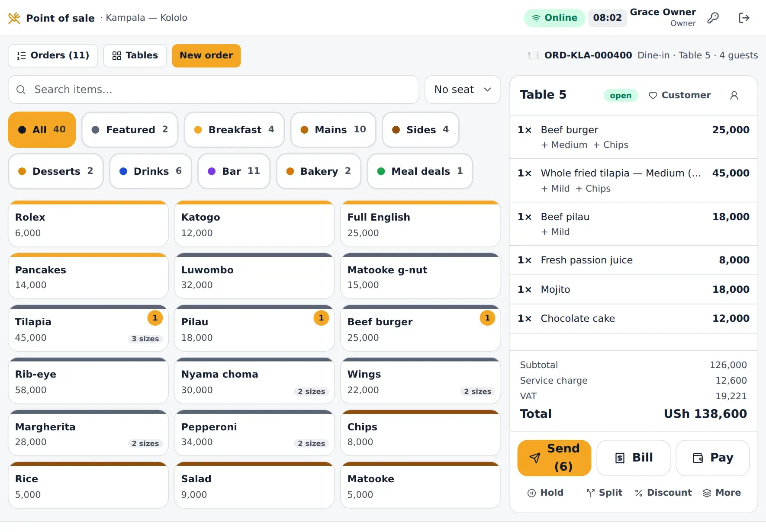Hold the current order
The height and width of the screenshot is (532, 766).
(545, 493)
